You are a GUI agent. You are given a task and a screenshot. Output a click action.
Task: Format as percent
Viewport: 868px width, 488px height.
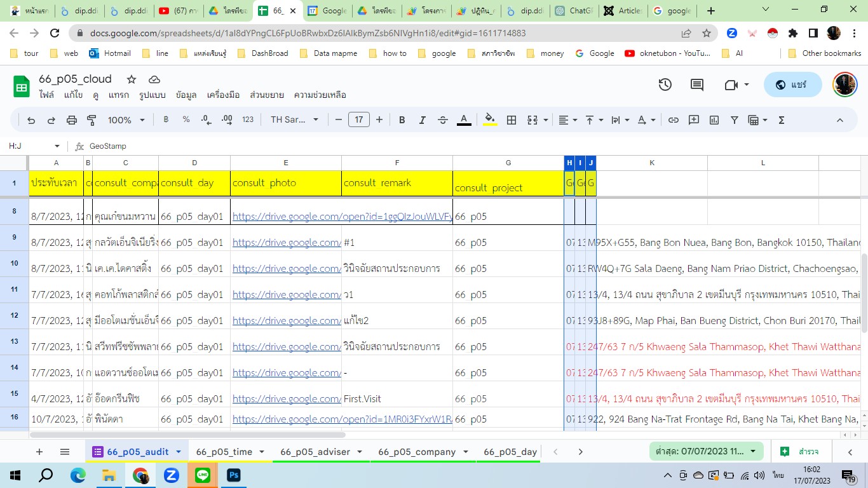tap(186, 119)
